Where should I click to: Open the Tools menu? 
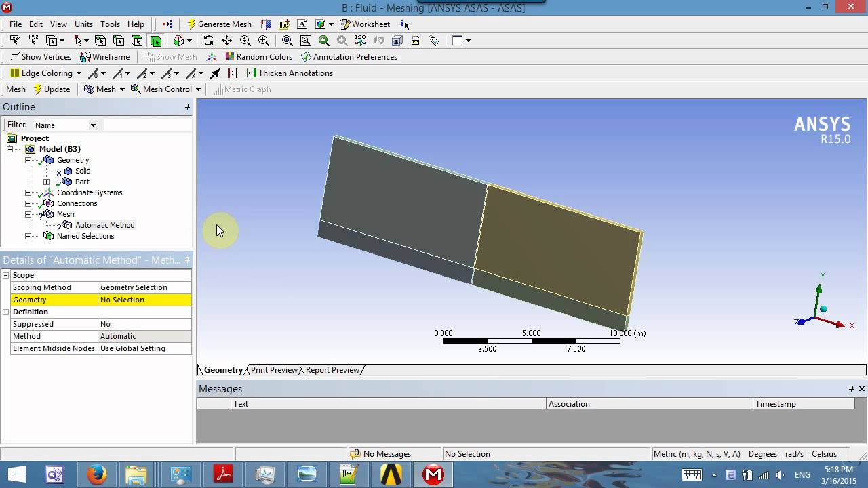(110, 24)
